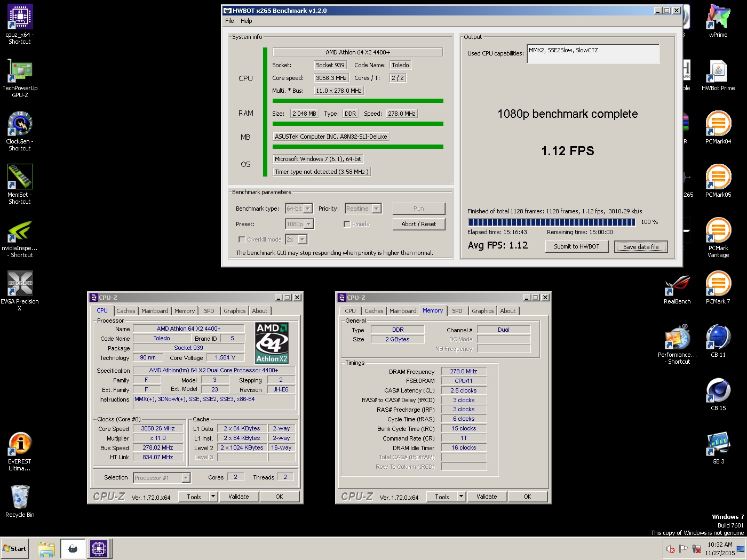Open EVEREST Ultimate desktop icon

[x=20, y=451]
